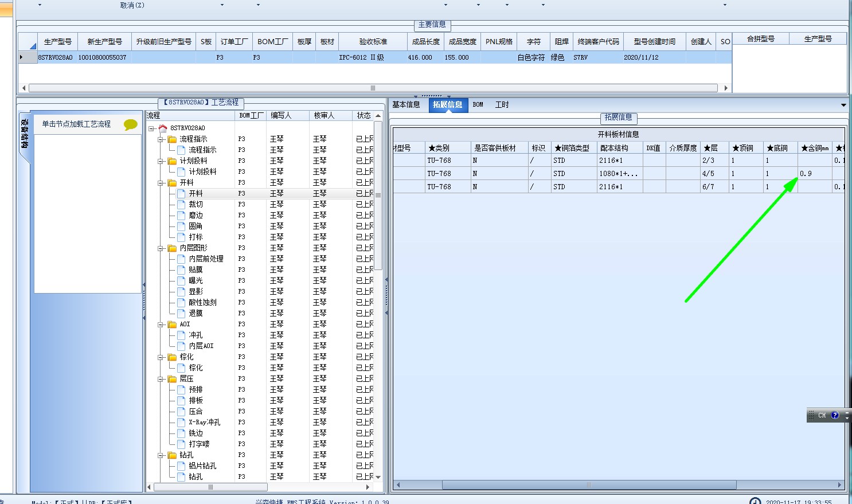
Task: Click the document icon beside X-Ray冲孔
Action: click(181, 422)
